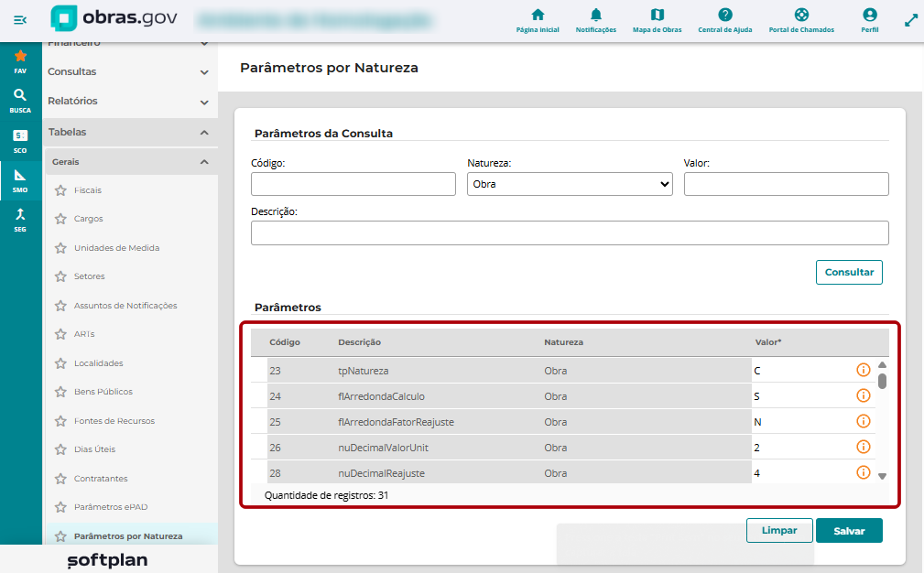
Task: Focus the Código input field
Action: pyautogui.click(x=353, y=184)
